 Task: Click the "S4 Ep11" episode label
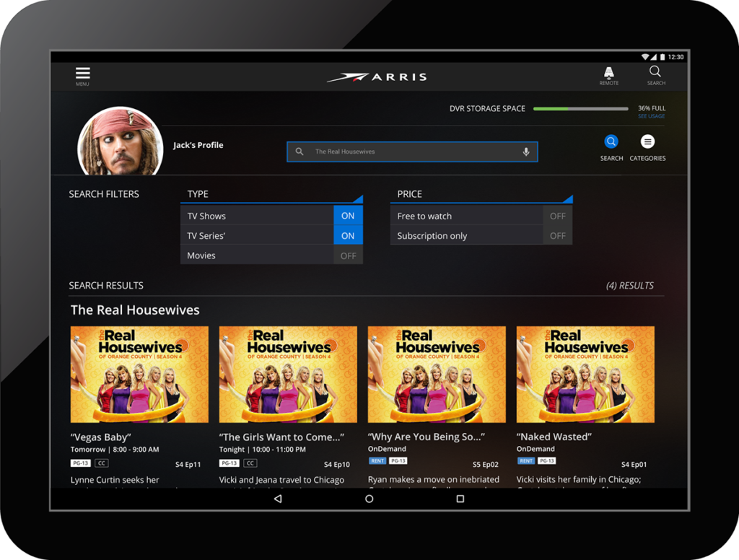pyautogui.click(x=188, y=464)
